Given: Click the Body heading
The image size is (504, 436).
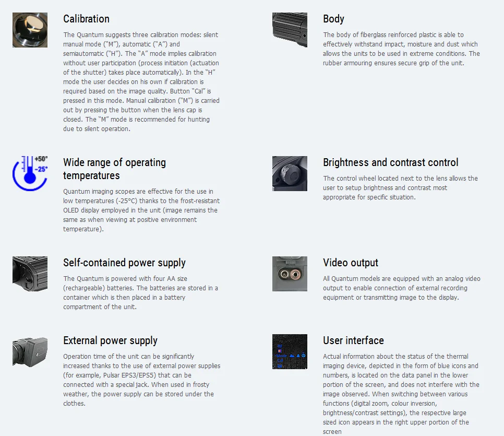Looking at the screenshot, I should click(x=333, y=19).
